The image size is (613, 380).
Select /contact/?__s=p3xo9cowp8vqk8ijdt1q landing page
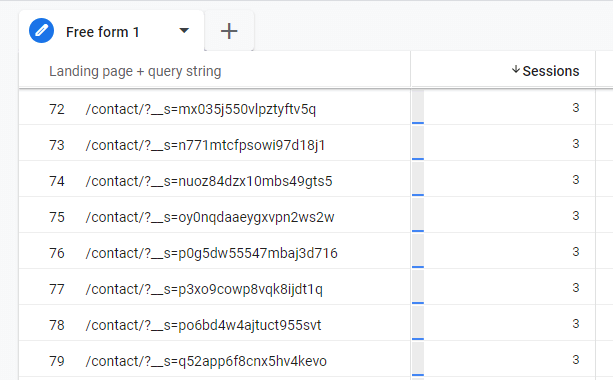pos(204,289)
